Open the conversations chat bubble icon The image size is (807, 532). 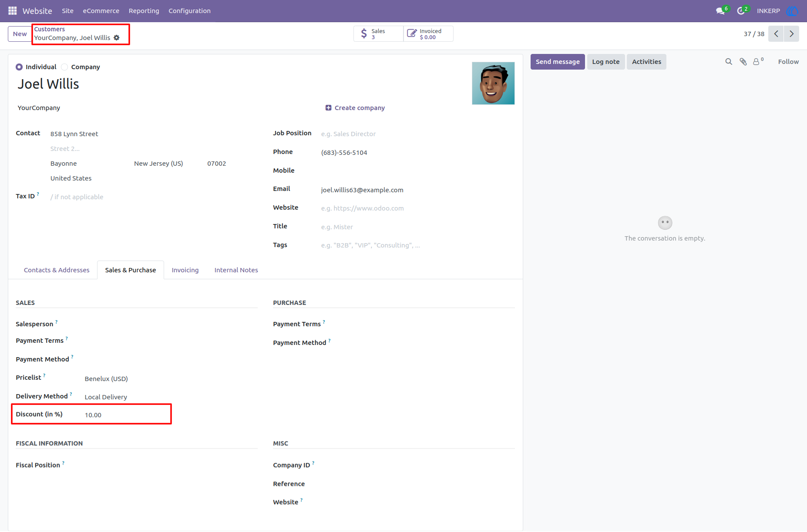click(720, 11)
